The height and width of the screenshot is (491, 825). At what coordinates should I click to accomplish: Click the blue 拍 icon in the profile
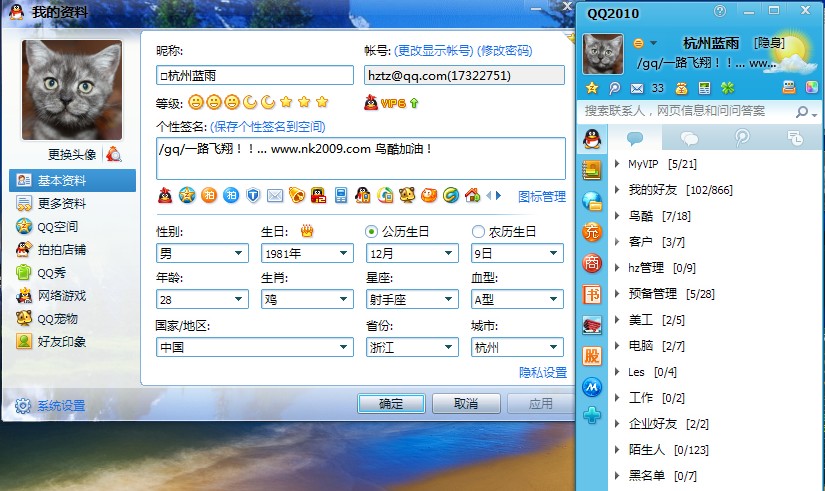[231, 195]
